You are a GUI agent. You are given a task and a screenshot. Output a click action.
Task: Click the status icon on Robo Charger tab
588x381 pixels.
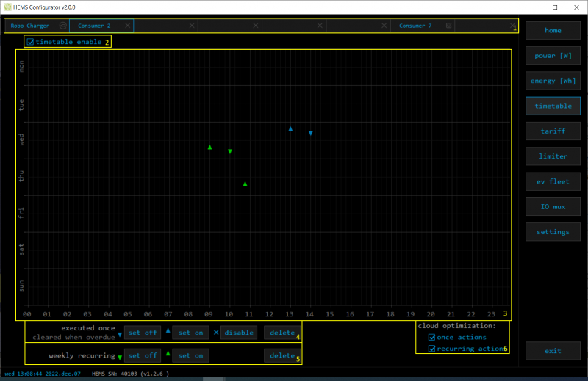pos(63,26)
